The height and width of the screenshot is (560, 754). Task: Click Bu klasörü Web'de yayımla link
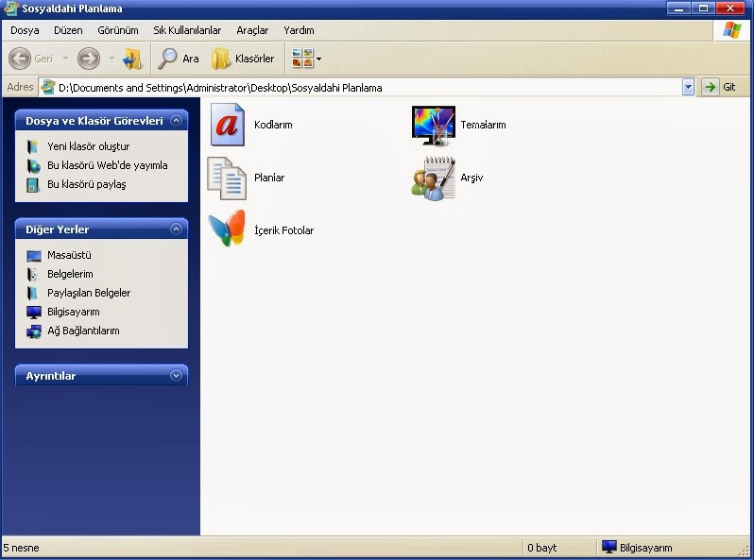coord(107,165)
